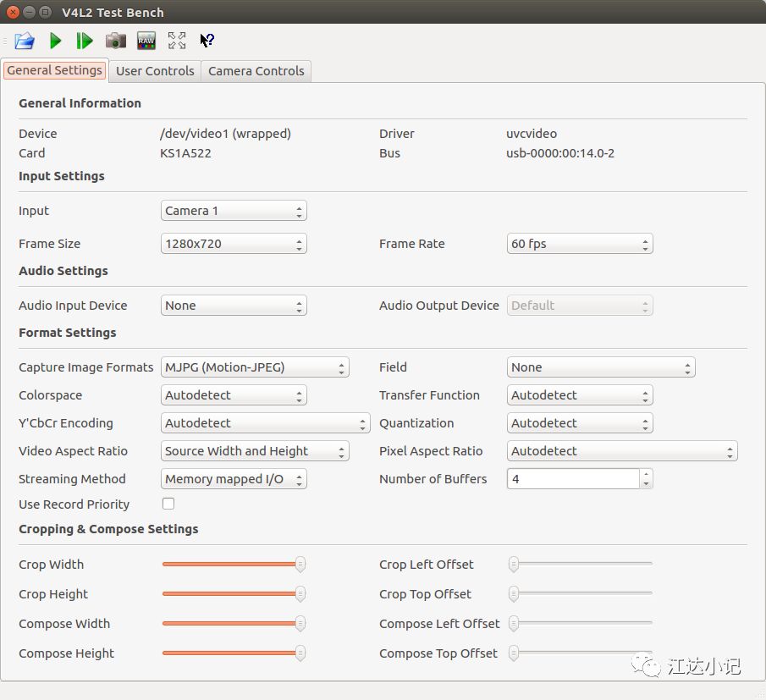Open the Capture Image Formats MJPG dropdown

pos(255,367)
